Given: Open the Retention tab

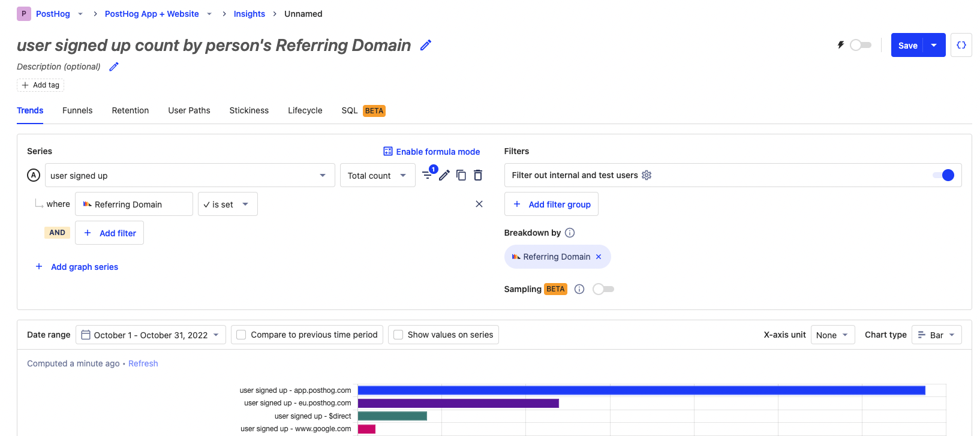Looking at the screenshot, I should pyautogui.click(x=130, y=110).
